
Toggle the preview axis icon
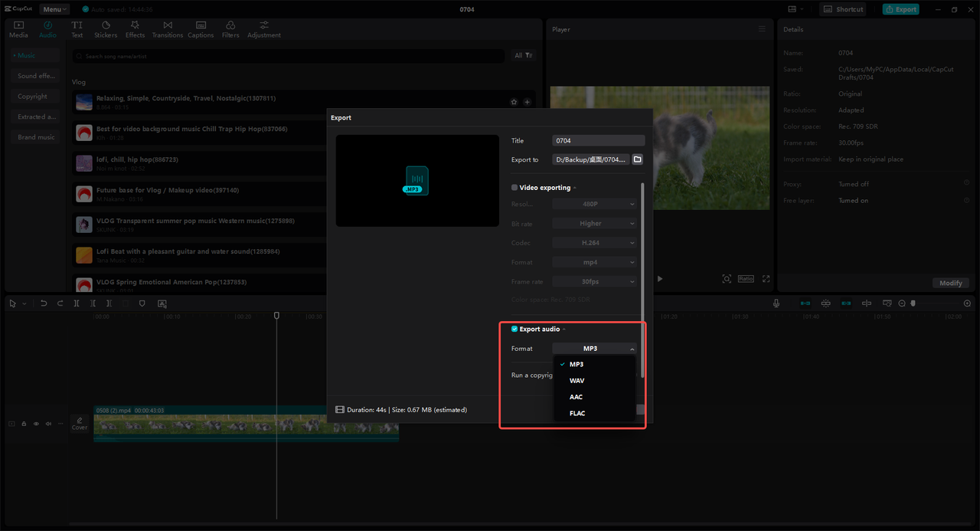point(867,303)
